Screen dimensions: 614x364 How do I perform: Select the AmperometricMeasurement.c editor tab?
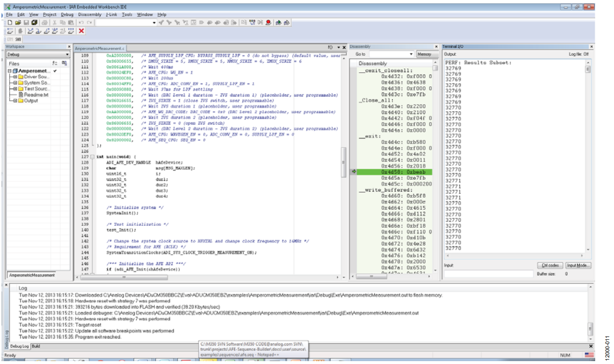pyautogui.click(x=100, y=49)
